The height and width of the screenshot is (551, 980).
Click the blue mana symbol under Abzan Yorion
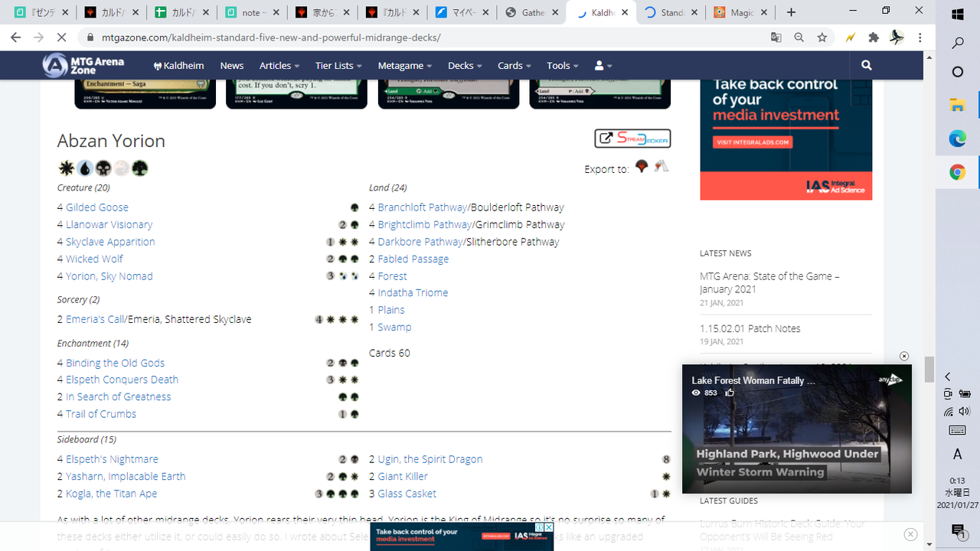[x=84, y=168]
